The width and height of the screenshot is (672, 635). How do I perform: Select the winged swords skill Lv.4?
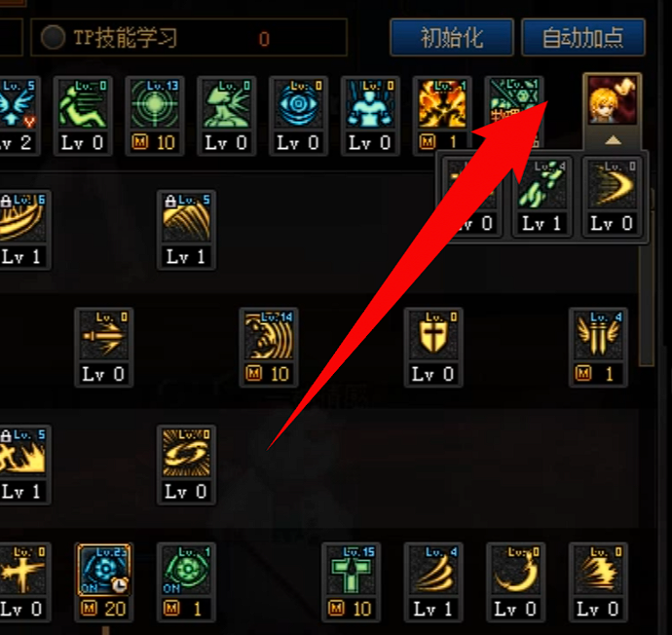coord(598,335)
